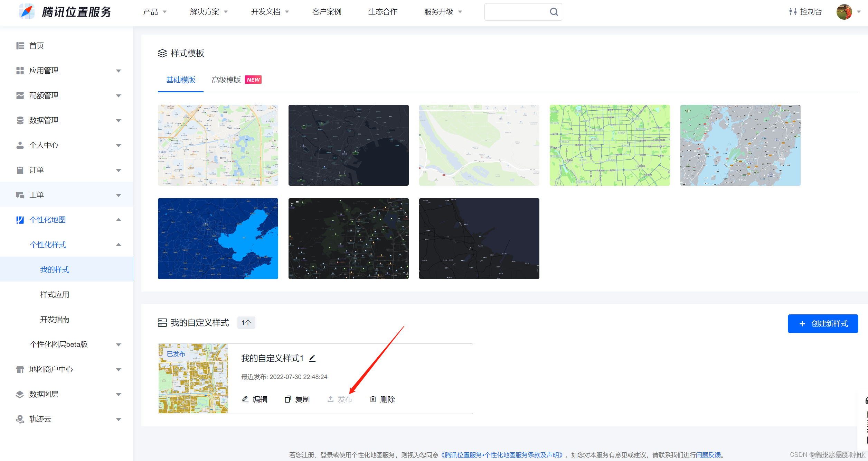This screenshot has height=461, width=868.
Task: Click the 发布 publish icon
Action: [330, 399]
